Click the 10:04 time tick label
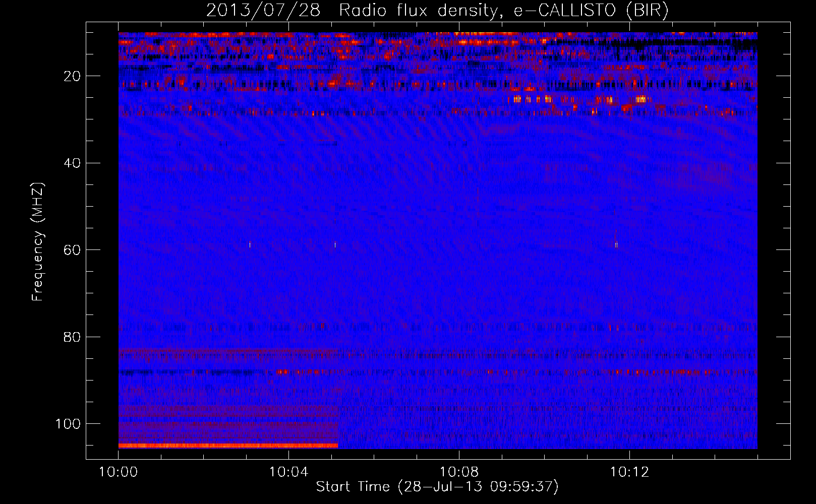The height and width of the screenshot is (504, 816). (288, 472)
